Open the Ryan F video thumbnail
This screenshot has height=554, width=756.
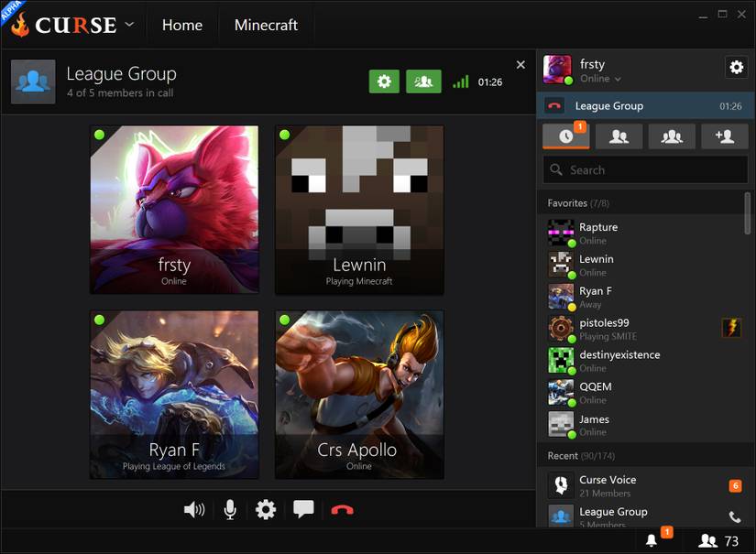[x=173, y=394]
